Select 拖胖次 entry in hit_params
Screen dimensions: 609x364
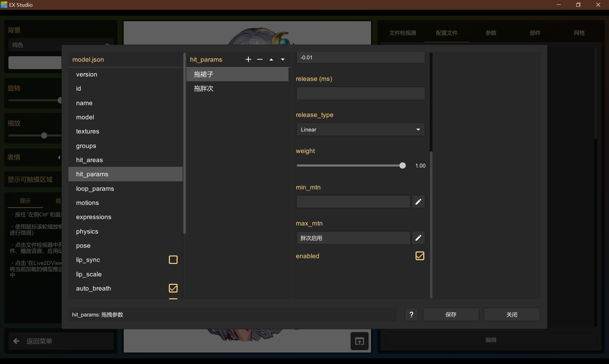point(237,88)
